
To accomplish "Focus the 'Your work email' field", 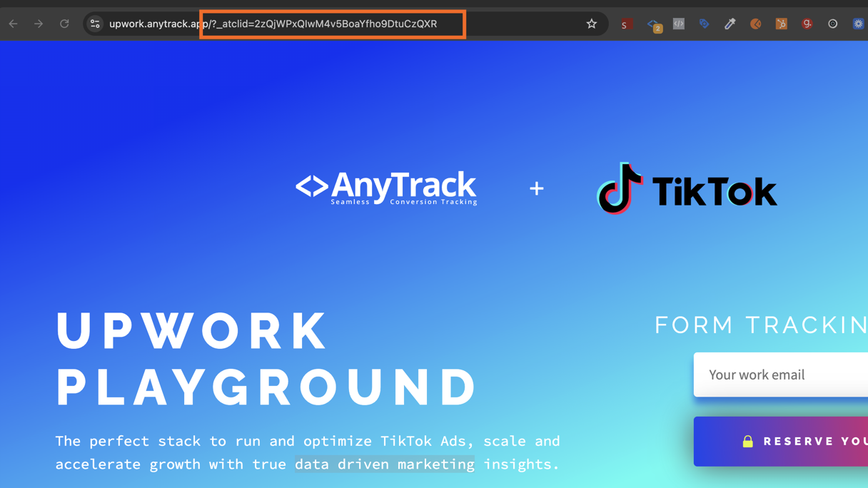I will pos(781,375).
